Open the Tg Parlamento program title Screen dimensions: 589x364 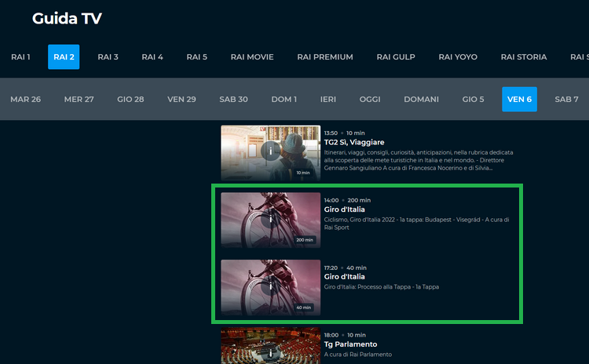pyautogui.click(x=350, y=344)
